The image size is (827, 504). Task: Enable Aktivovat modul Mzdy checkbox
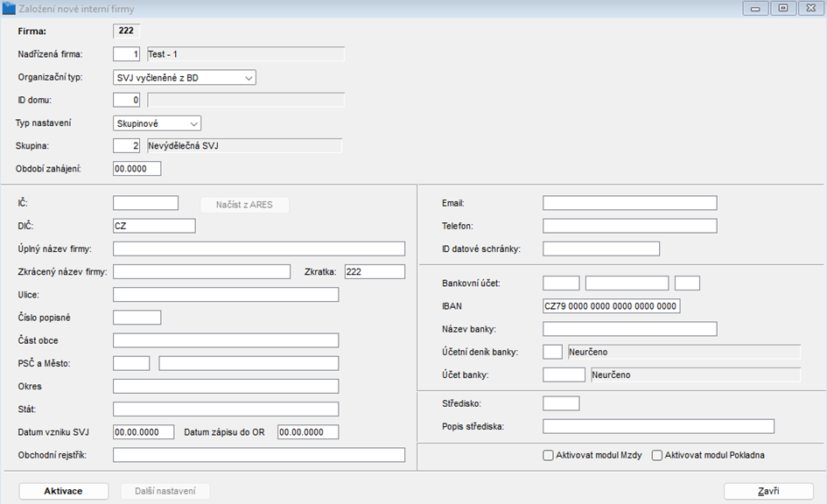coord(548,455)
